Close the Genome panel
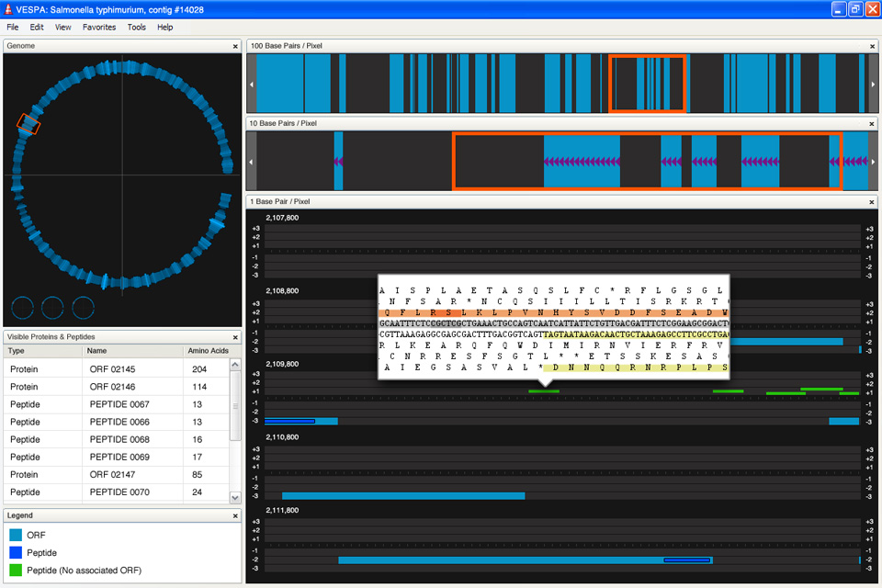882x588 pixels. click(x=235, y=45)
